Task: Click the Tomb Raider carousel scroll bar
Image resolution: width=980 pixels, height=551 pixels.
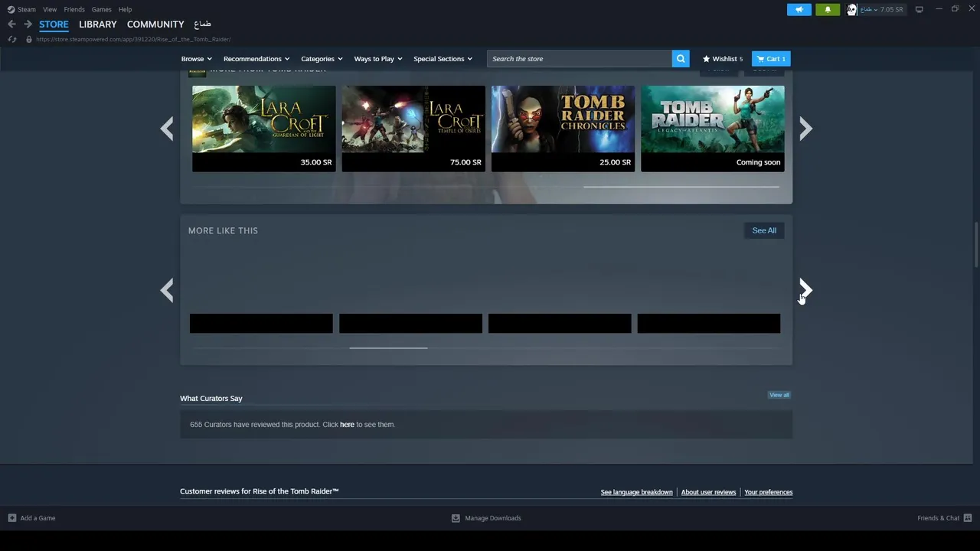Action: point(681,187)
